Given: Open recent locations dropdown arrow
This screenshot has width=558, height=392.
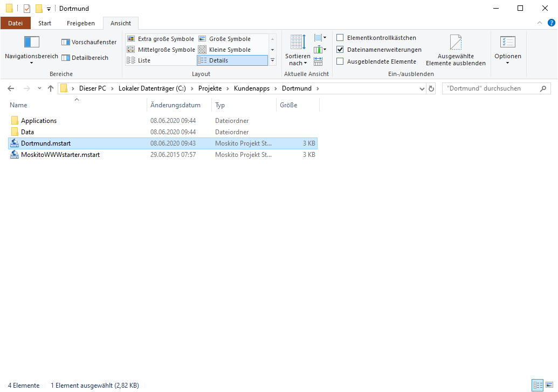Looking at the screenshot, I should 39,88.
